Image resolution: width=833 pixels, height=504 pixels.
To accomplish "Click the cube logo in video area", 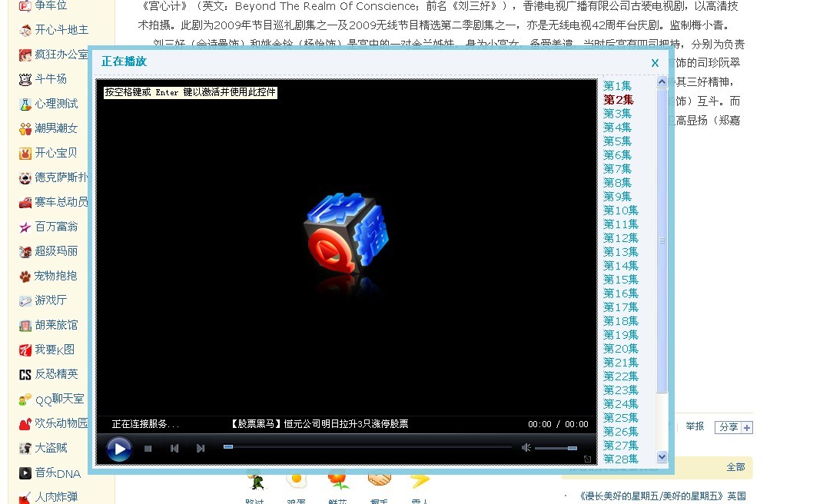I will 347,233.
